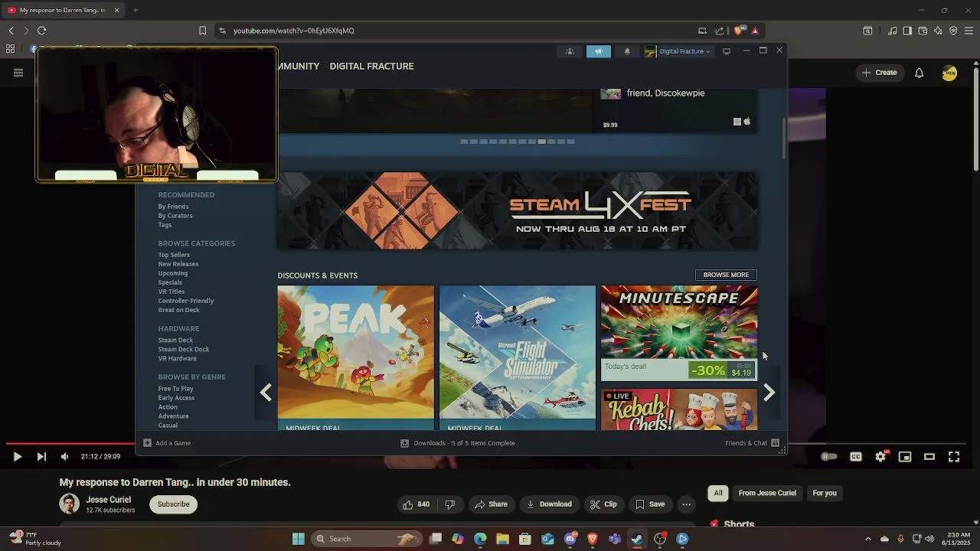This screenshot has height=551, width=980.
Task: Mute the YouTube video volume
Action: coord(64,457)
